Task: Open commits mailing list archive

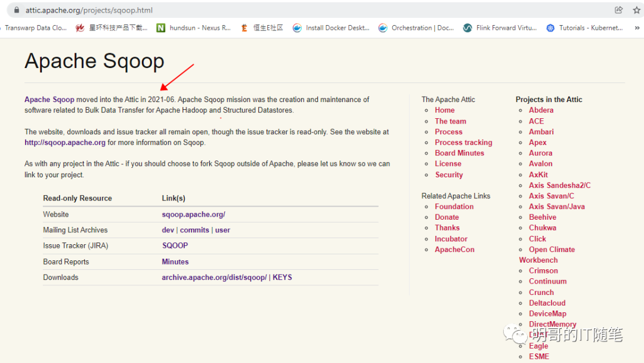Action: [x=194, y=230]
